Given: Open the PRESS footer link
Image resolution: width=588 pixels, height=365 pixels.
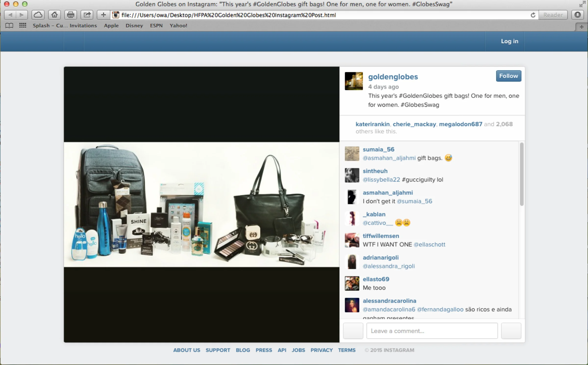Looking at the screenshot, I should [264, 350].
